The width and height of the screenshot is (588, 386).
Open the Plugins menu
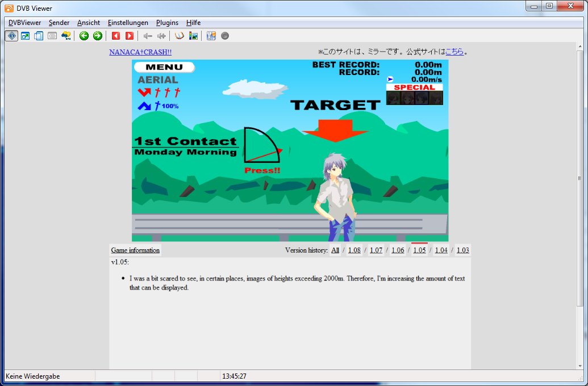click(167, 23)
